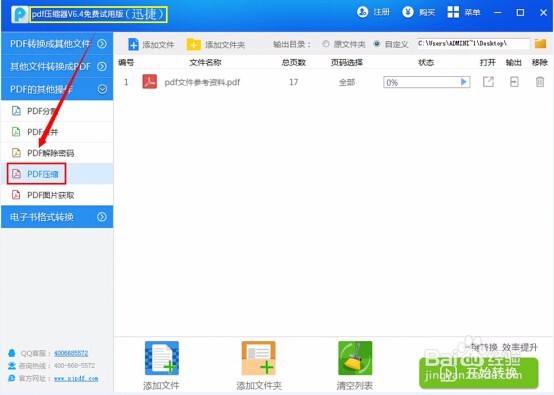Image resolution: width=554 pixels, height=395 pixels.
Task: Expand the 电子书格式转换 section arrow
Action: pos(102,217)
